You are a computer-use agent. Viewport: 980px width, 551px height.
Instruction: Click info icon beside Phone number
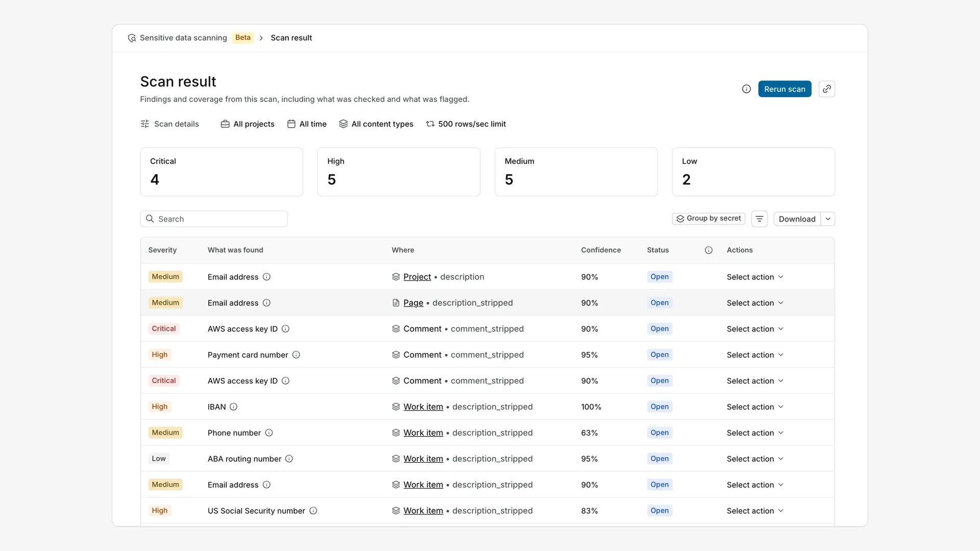pyautogui.click(x=269, y=433)
